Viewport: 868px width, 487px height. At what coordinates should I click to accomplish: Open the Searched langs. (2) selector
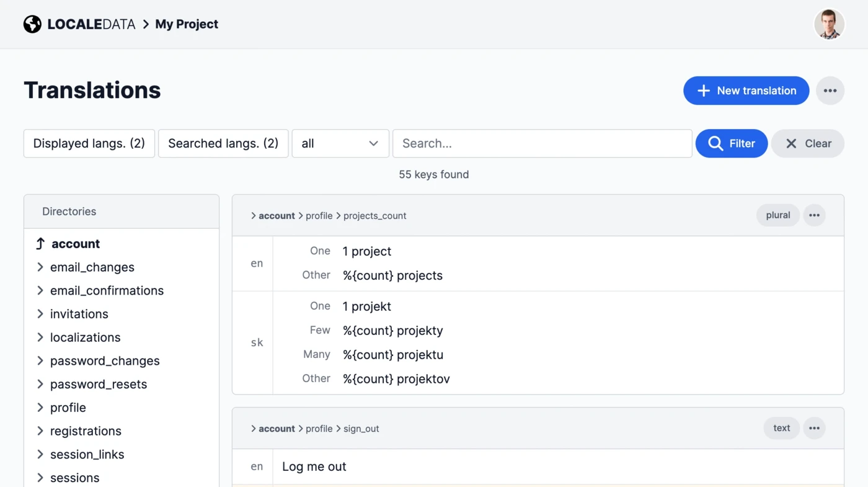point(223,143)
